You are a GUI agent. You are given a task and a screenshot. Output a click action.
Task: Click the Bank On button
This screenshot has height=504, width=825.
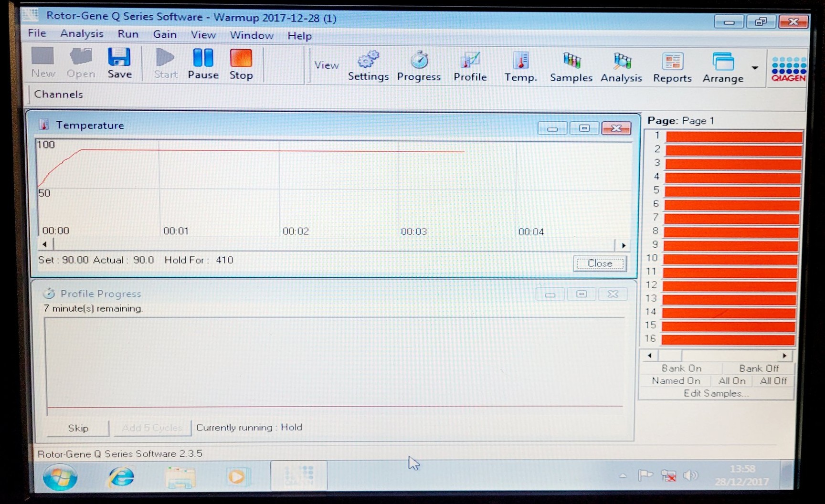pos(681,368)
